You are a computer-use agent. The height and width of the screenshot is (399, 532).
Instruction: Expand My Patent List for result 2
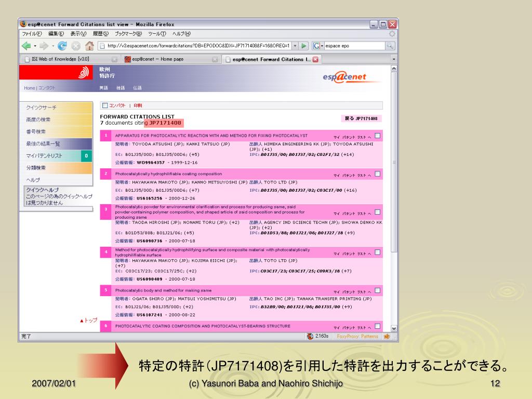click(x=352, y=176)
